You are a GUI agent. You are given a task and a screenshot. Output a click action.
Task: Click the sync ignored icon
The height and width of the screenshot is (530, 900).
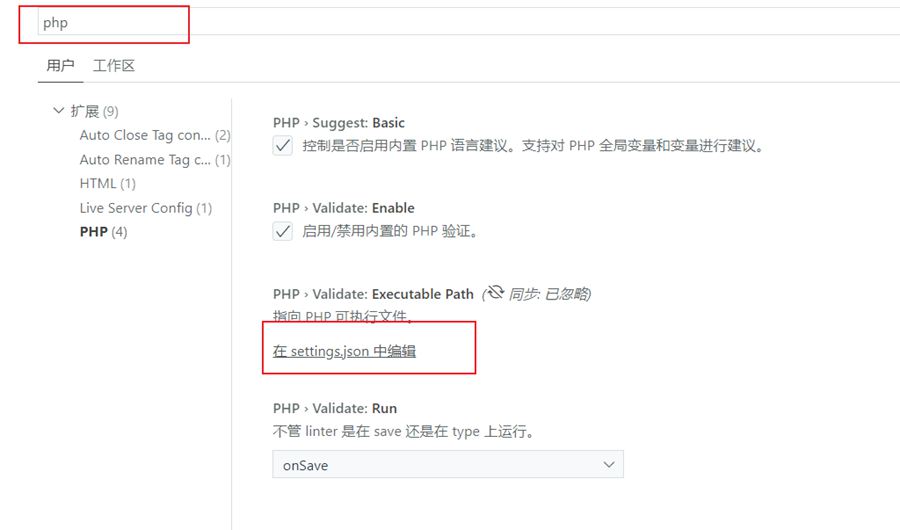pos(495,293)
